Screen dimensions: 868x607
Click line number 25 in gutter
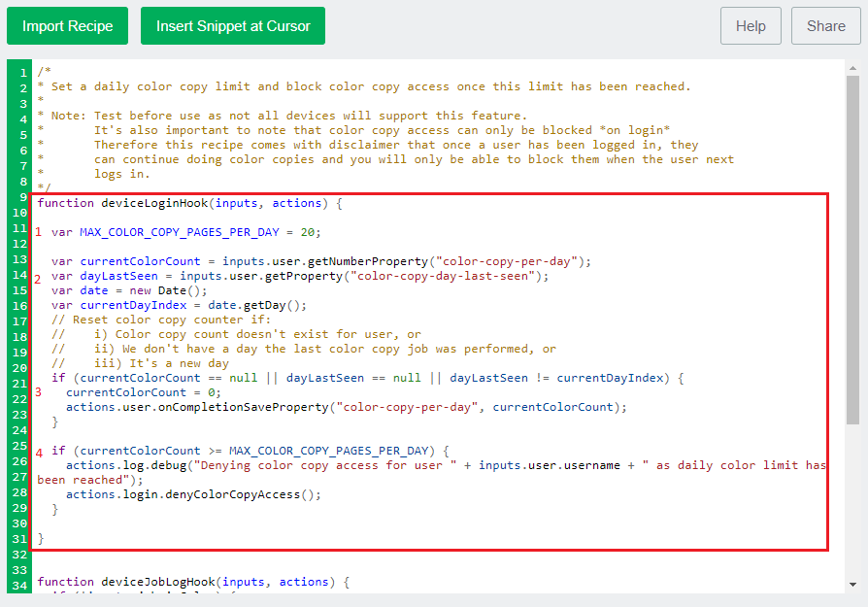tap(20, 446)
